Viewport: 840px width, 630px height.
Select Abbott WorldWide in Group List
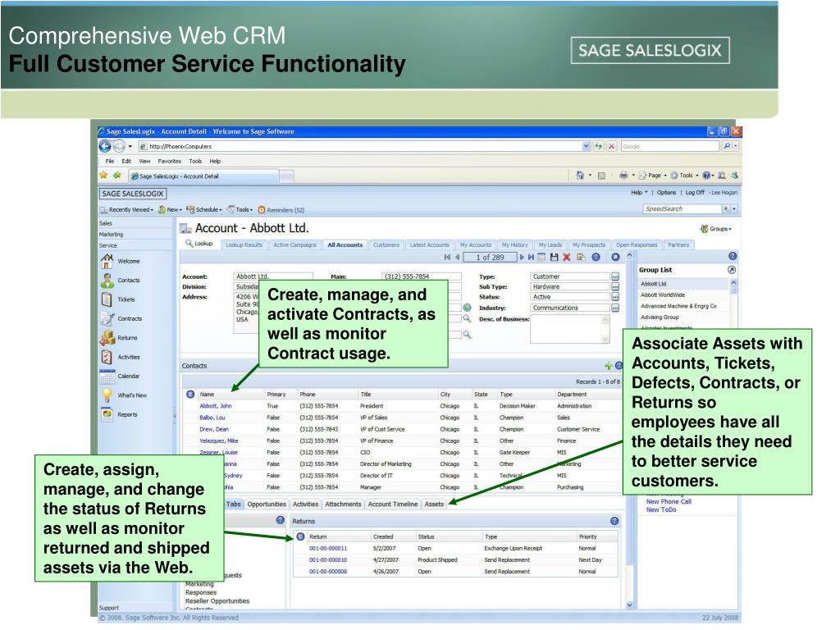click(x=663, y=295)
